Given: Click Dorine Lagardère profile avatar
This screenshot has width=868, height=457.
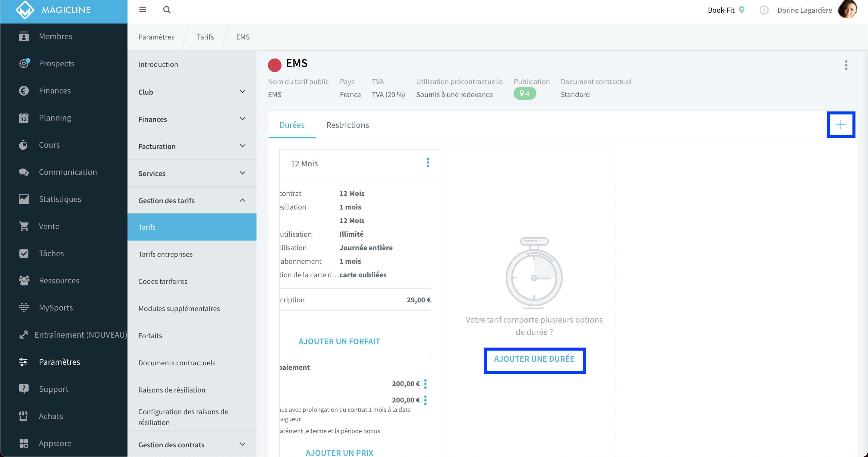Looking at the screenshot, I should coord(847,9).
